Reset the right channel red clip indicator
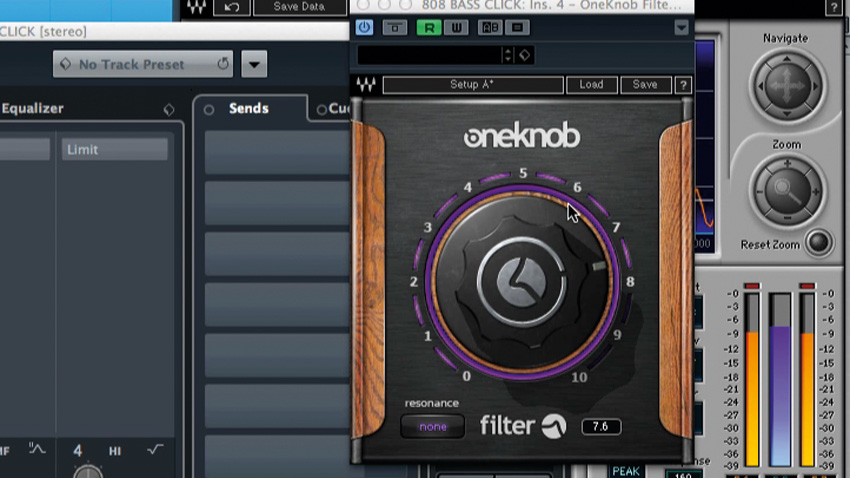The width and height of the screenshot is (850, 478). tap(807, 286)
